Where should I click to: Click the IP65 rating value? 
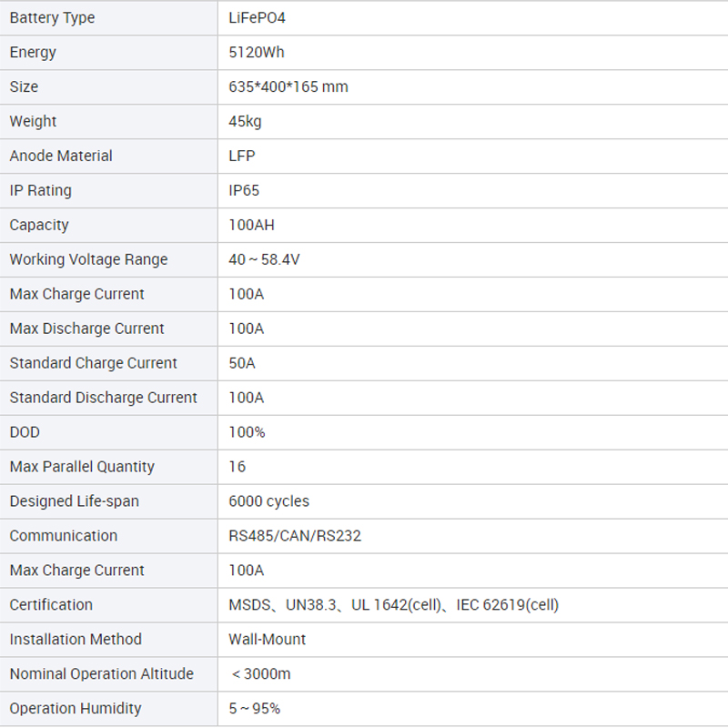[x=245, y=191]
